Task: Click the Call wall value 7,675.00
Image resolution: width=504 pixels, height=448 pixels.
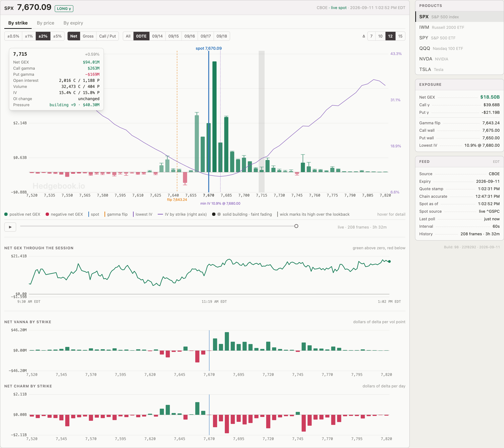Action: 491,130
